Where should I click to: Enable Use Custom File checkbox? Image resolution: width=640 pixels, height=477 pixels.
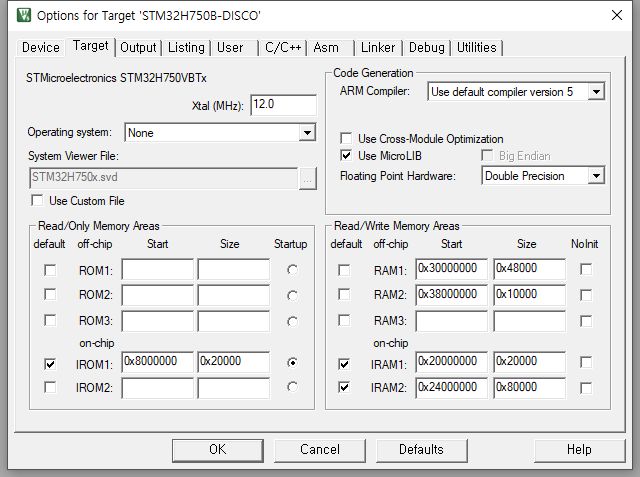pos(37,200)
